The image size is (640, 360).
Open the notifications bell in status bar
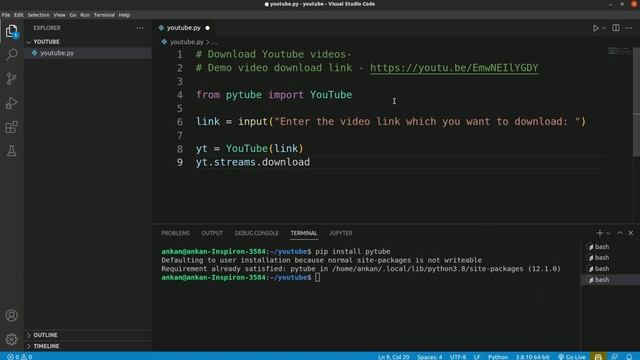(x=629, y=357)
